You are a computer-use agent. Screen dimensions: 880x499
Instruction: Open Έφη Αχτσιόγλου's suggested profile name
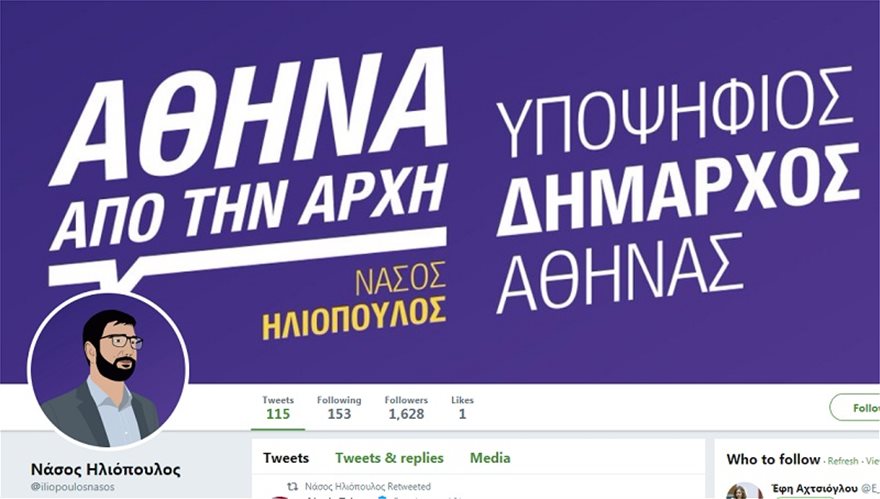tap(814, 488)
